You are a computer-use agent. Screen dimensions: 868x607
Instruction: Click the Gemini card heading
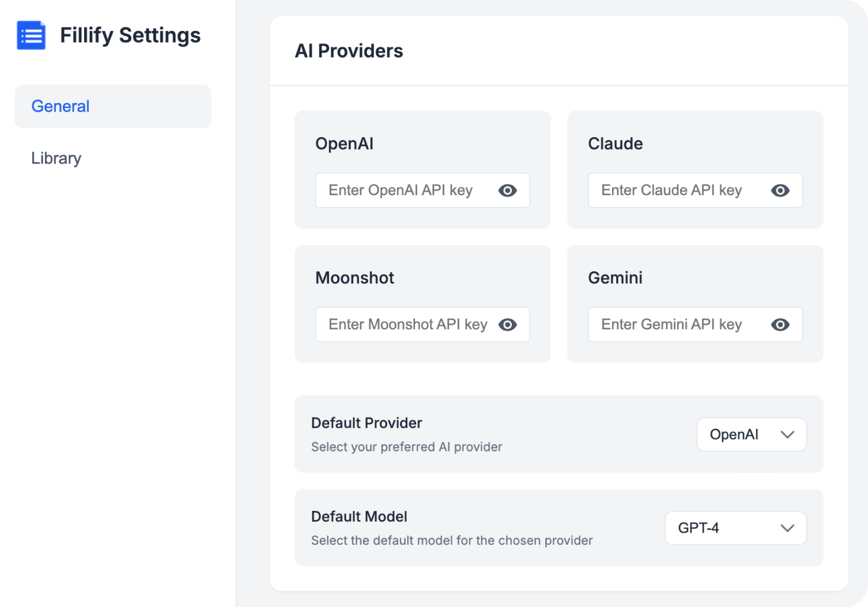[615, 278]
